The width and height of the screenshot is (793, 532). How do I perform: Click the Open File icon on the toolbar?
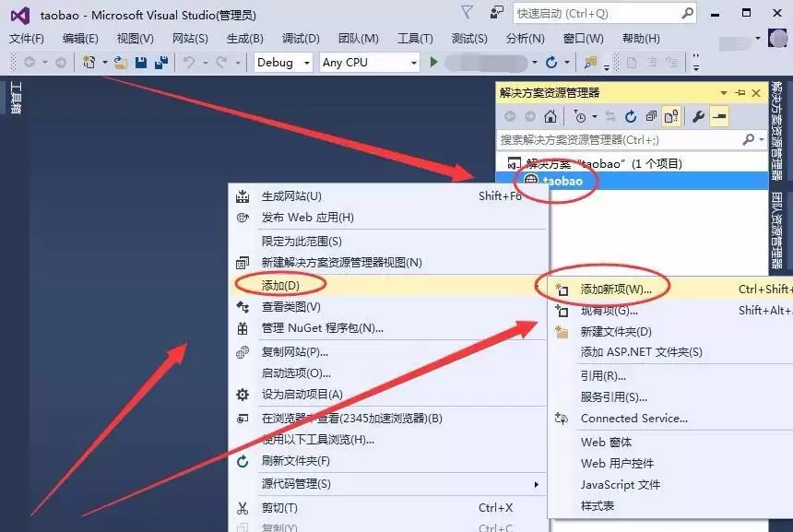click(120, 63)
